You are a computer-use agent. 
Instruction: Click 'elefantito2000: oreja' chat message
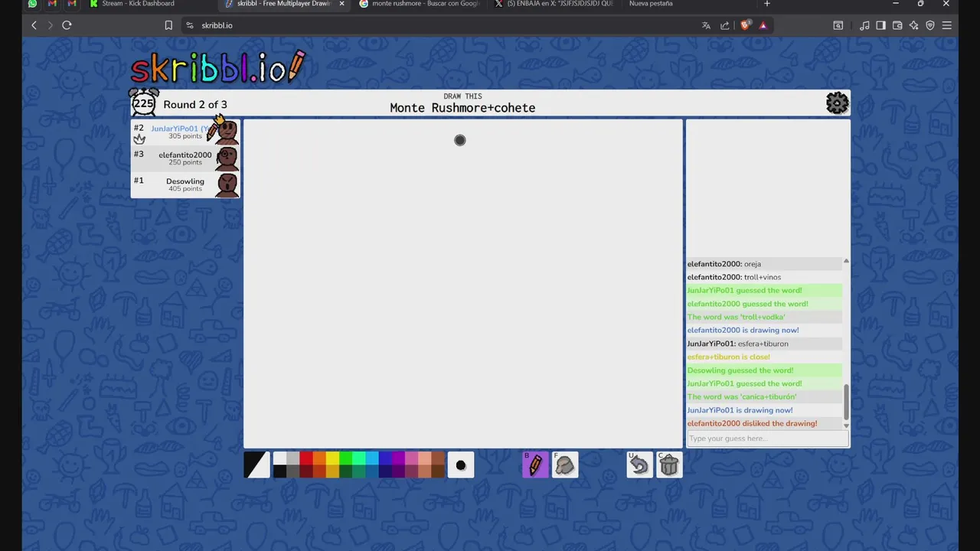(724, 264)
